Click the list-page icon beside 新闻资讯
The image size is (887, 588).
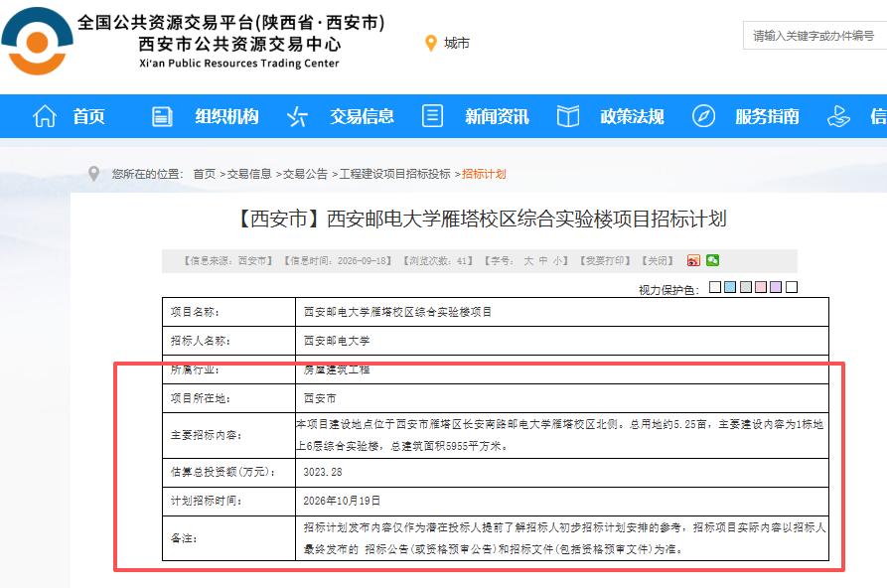click(433, 116)
